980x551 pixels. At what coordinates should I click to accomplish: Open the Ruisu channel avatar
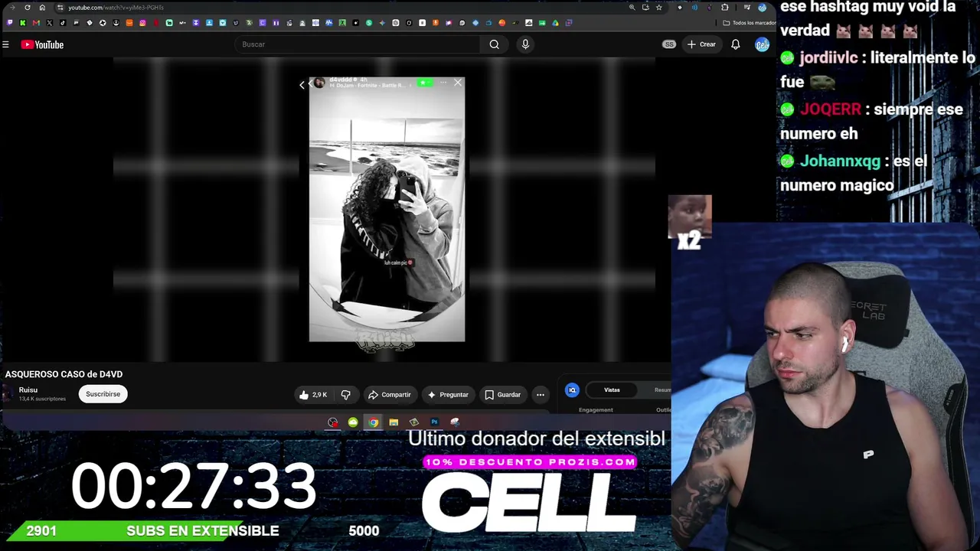tap(8, 394)
